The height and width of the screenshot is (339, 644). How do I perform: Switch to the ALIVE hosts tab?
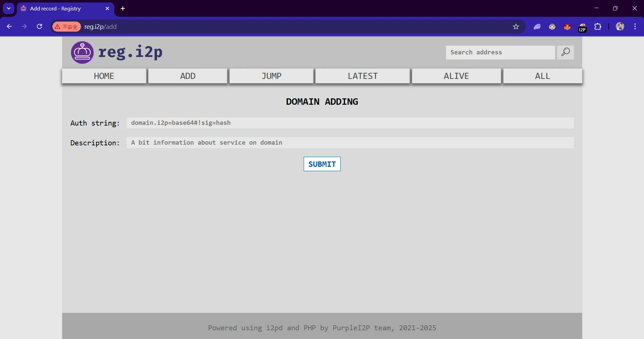456,76
